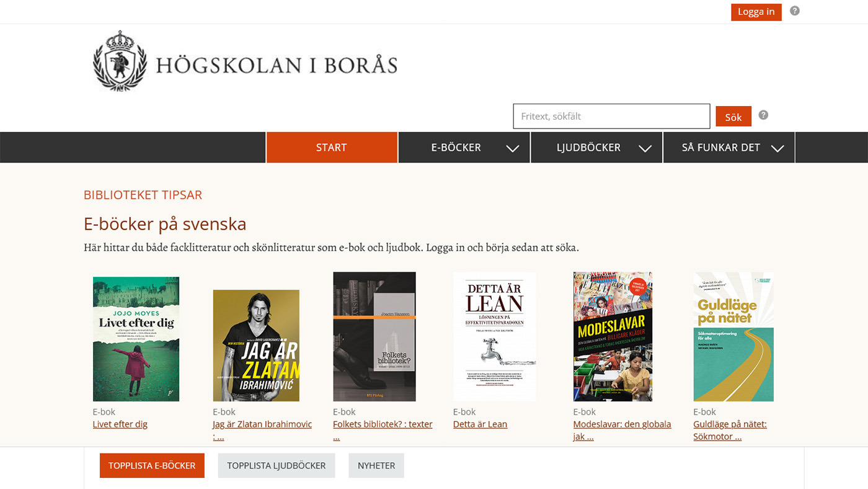
Task: Expand the Ljudböcker menu chevron
Action: 645,148
